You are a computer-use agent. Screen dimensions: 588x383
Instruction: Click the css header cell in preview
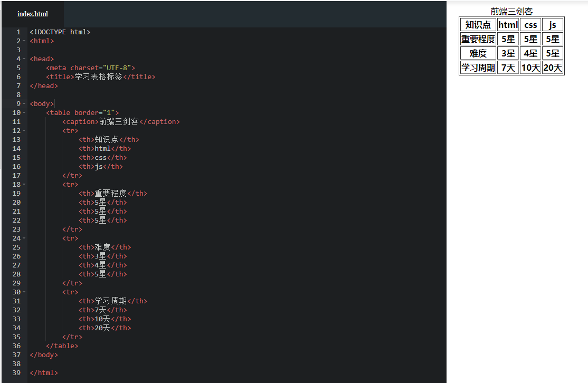[x=530, y=25]
